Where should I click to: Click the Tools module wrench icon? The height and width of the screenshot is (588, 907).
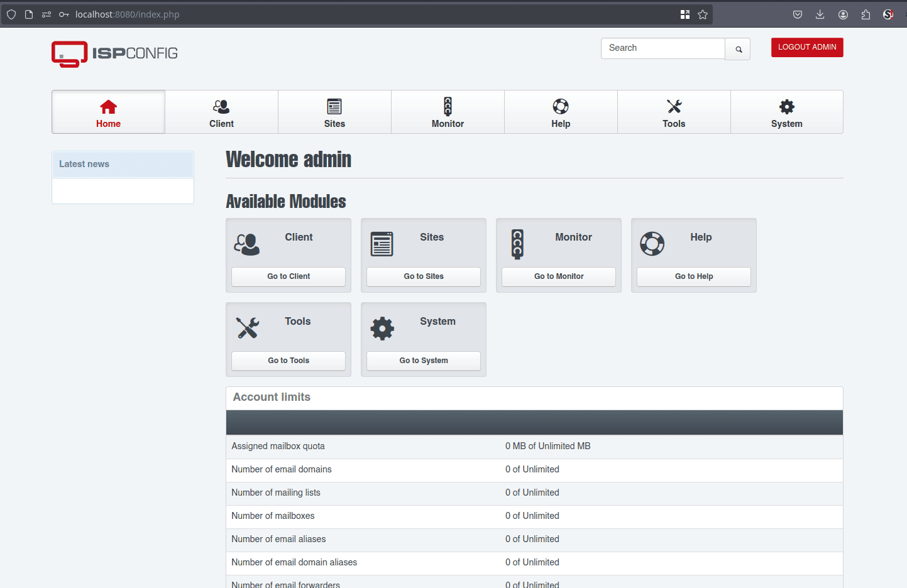click(x=248, y=328)
